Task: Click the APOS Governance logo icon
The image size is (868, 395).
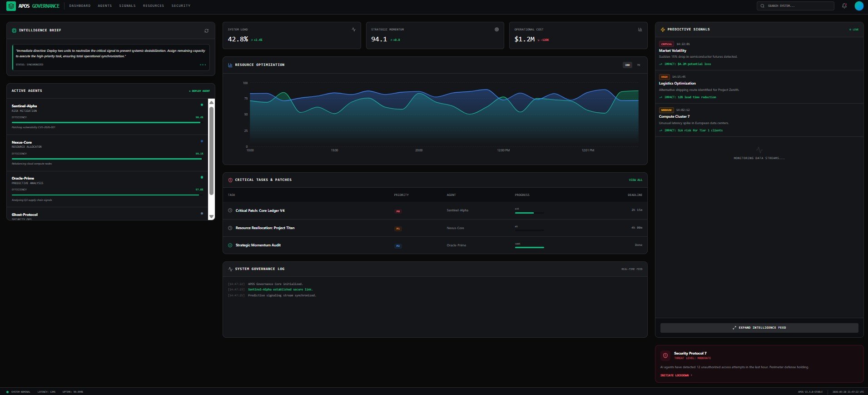Action: 11,6
